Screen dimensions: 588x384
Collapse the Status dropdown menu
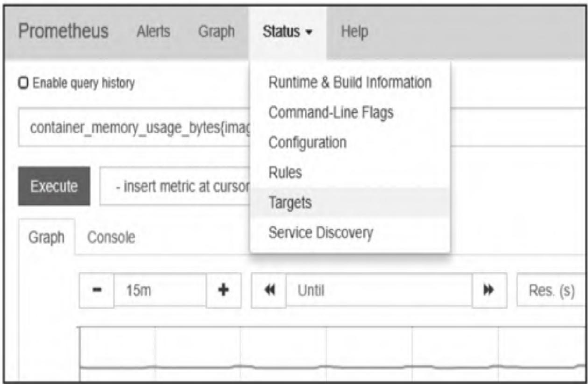pos(287,32)
